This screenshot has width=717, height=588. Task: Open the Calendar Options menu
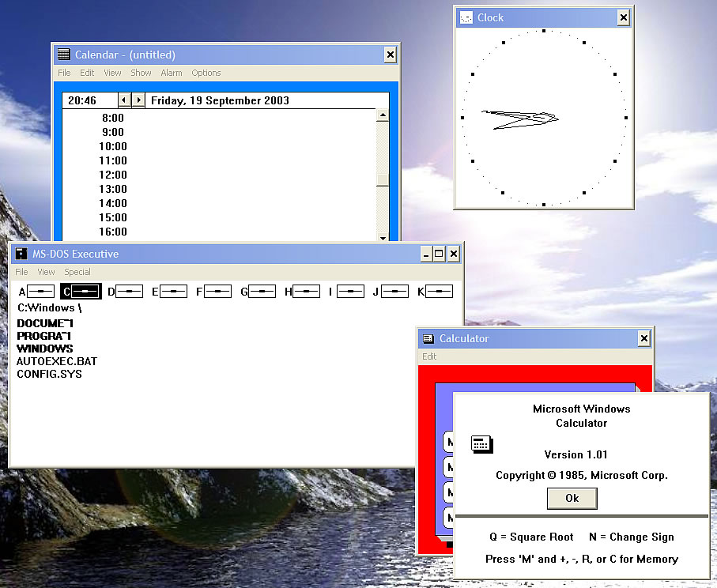pyautogui.click(x=206, y=73)
